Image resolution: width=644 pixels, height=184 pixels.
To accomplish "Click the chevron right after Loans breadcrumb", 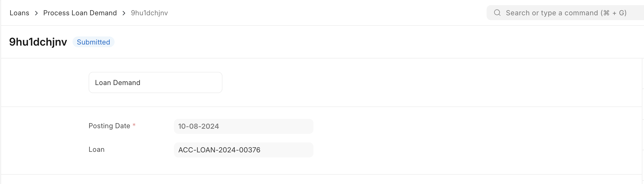I will click(36, 13).
